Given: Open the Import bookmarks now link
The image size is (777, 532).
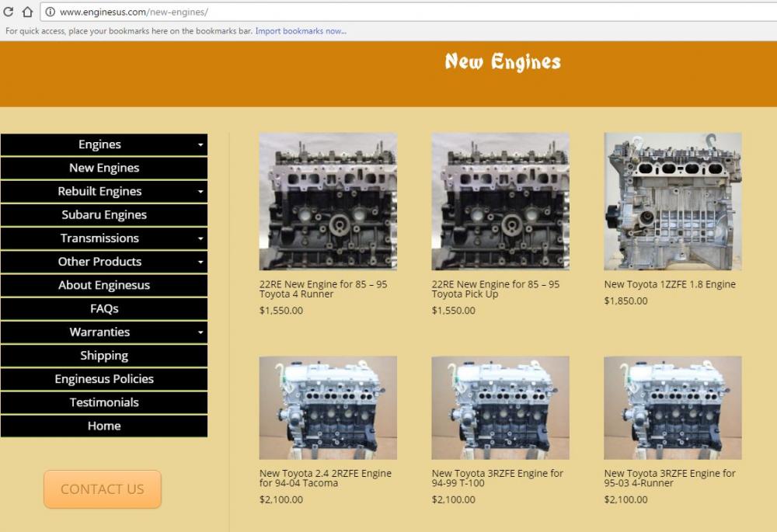Looking at the screenshot, I should [301, 31].
